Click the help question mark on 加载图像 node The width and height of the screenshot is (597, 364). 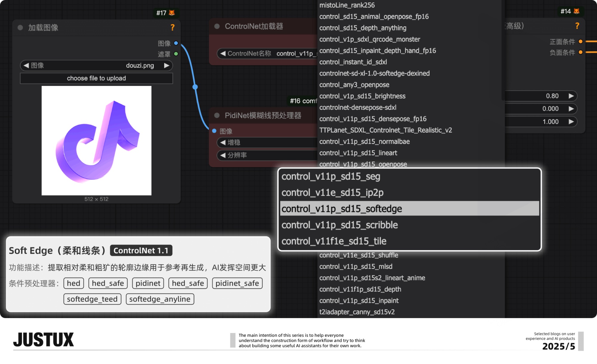(173, 27)
